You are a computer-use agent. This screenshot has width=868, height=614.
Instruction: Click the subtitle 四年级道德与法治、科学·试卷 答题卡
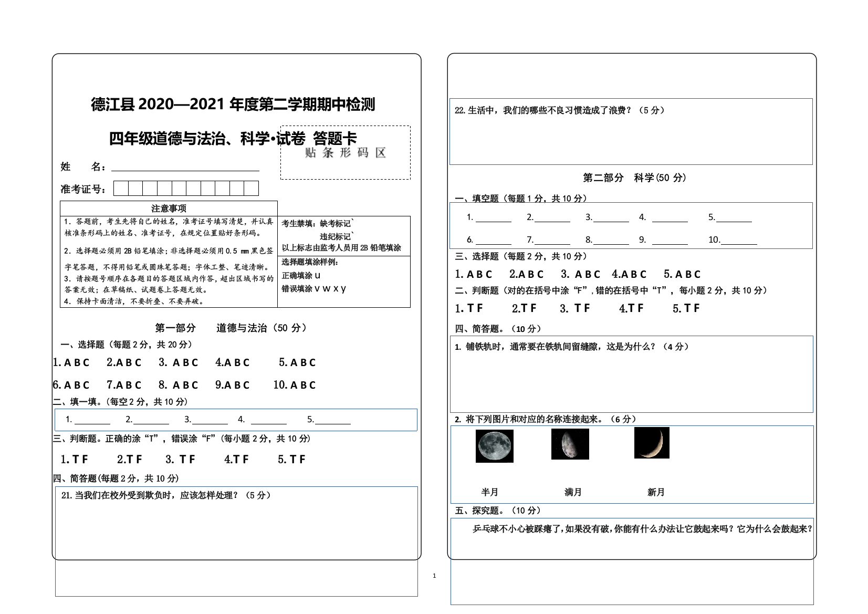coord(233,139)
